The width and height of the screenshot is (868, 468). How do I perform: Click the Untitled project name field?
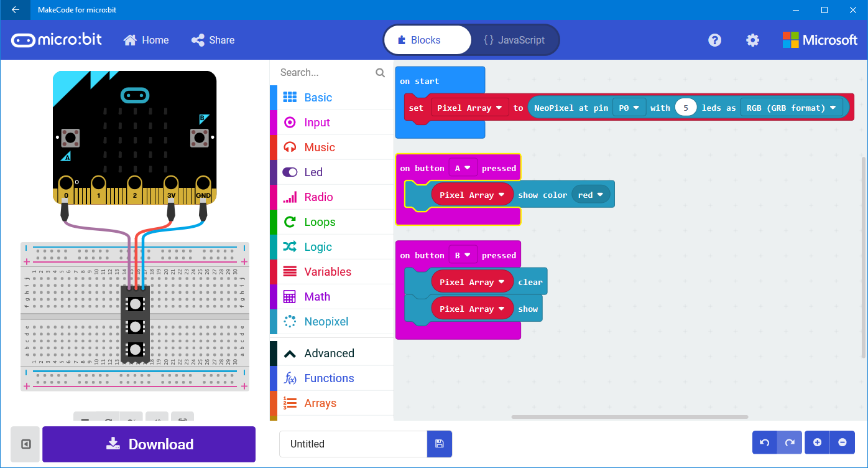(x=353, y=444)
